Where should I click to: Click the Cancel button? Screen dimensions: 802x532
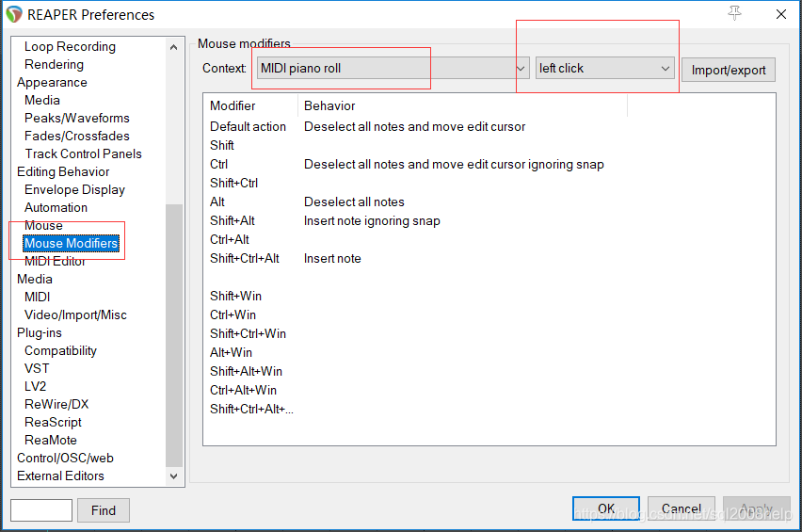click(x=682, y=508)
